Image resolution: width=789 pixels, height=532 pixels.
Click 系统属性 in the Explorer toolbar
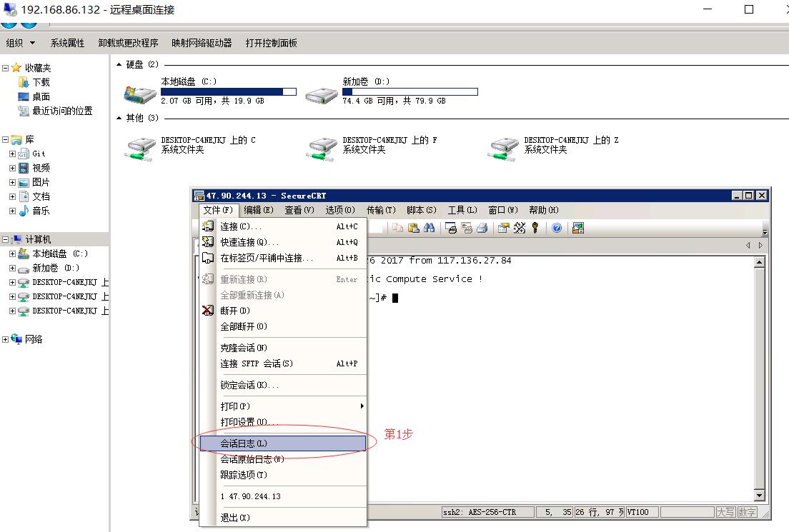[x=67, y=44]
